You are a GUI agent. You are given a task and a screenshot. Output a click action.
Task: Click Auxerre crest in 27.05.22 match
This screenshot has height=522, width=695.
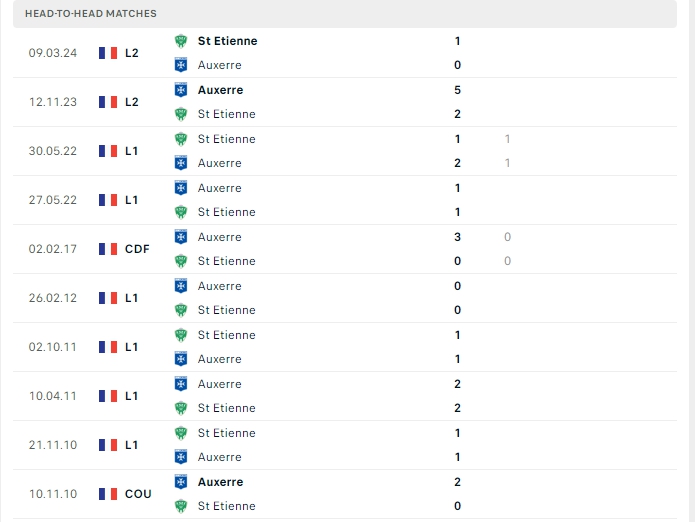[181, 188]
